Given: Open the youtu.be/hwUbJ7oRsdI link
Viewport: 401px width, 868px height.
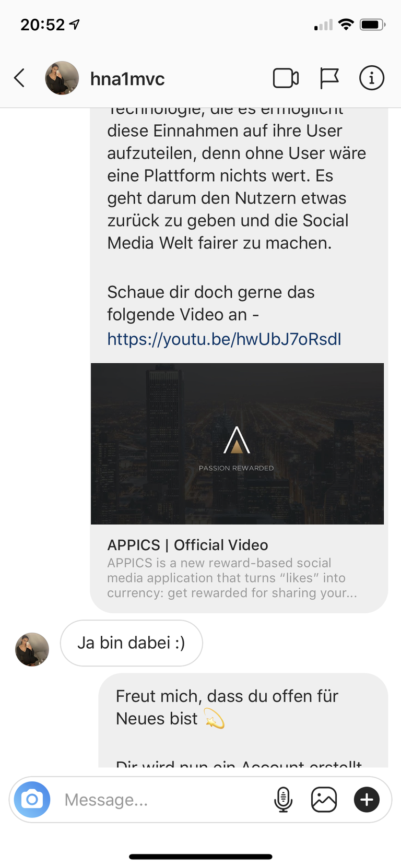Looking at the screenshot, I should click(224, 339).
